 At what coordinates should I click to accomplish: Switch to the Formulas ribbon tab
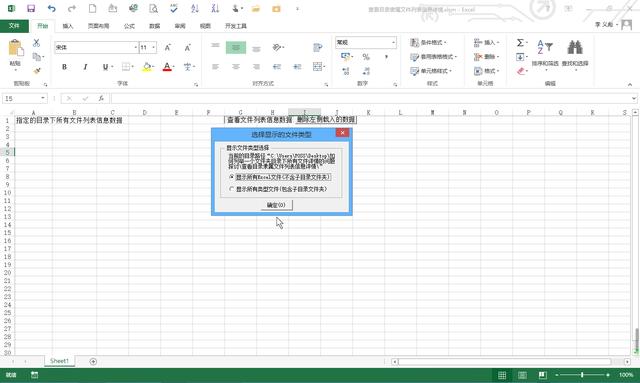click(x=129, y=26)
